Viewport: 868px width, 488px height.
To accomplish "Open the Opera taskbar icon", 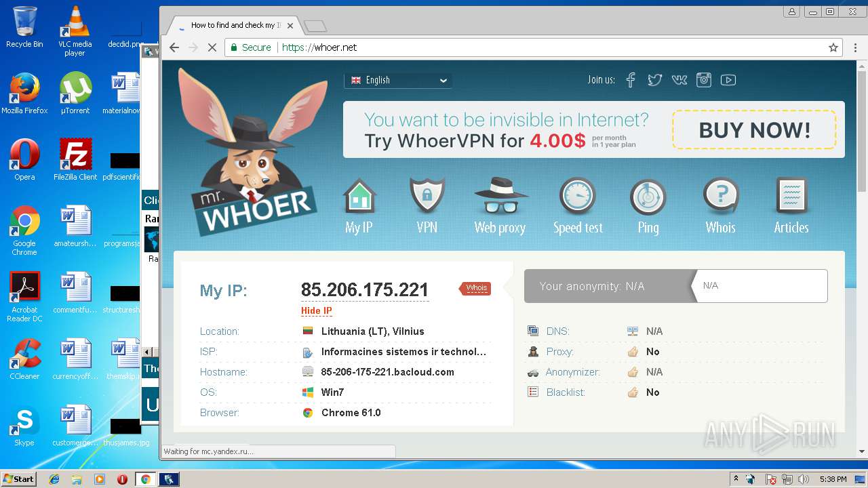I will 123,479.
